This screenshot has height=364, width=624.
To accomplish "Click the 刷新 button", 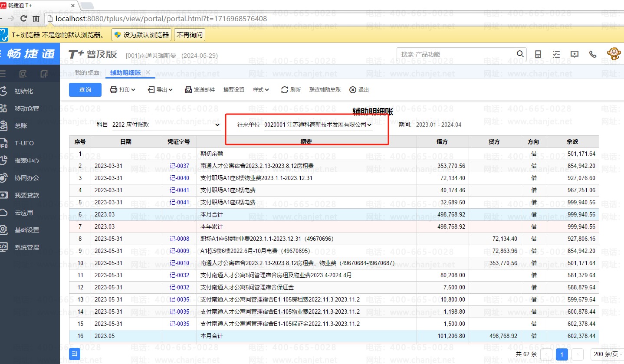I will point(291,90).
